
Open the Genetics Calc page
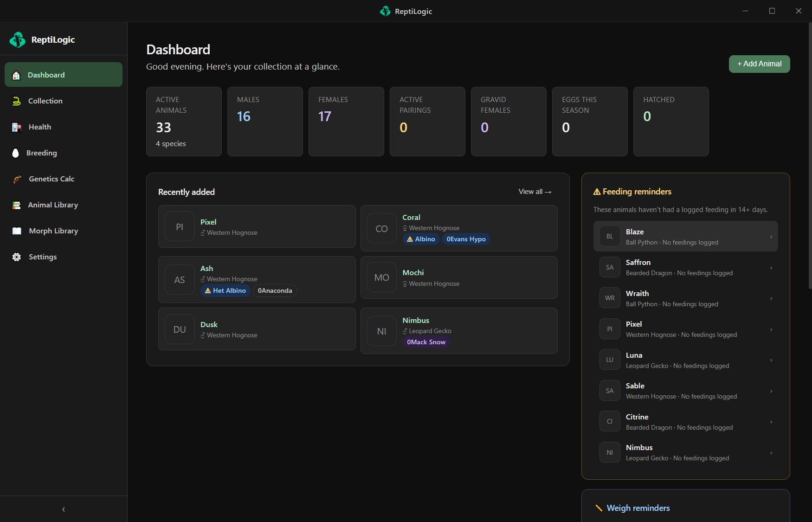(x=64, y=179)
